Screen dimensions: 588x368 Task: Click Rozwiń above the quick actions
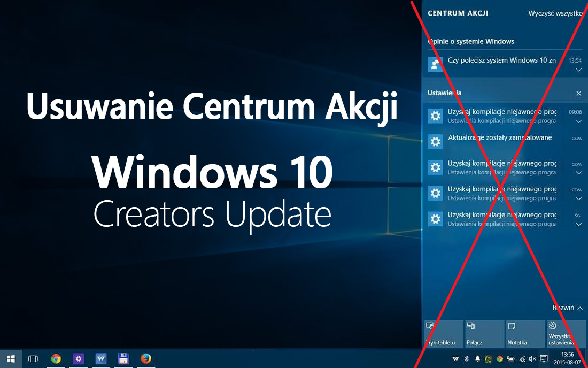[567, 308]
